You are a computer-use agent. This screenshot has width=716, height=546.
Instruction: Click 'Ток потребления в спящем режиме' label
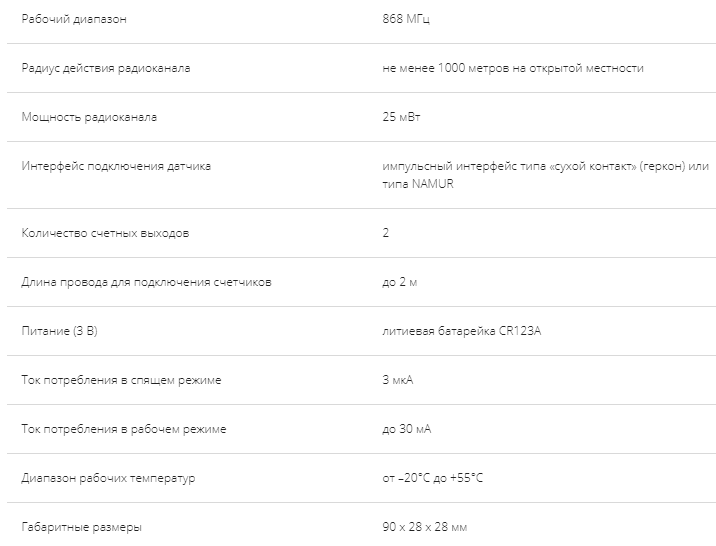coord(121,380)
